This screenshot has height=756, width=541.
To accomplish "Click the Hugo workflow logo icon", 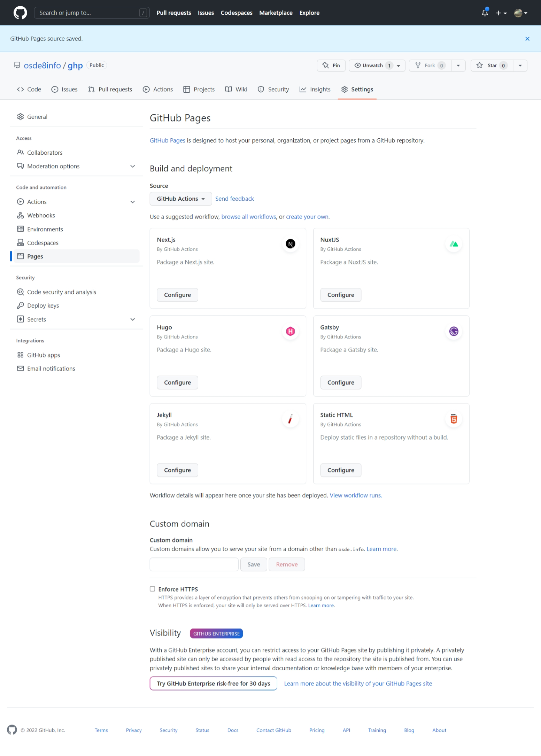I will [x=290, y=331].
